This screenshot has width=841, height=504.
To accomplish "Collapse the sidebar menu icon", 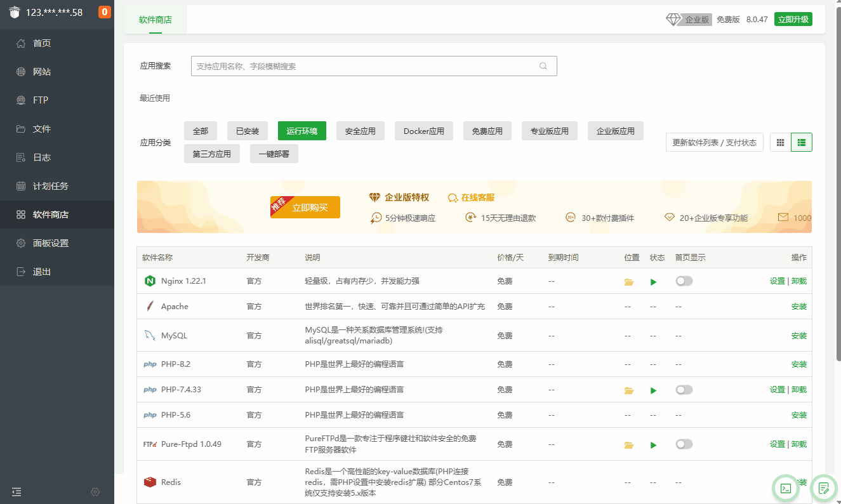I will pyautogui.click(x=17, y=491).
